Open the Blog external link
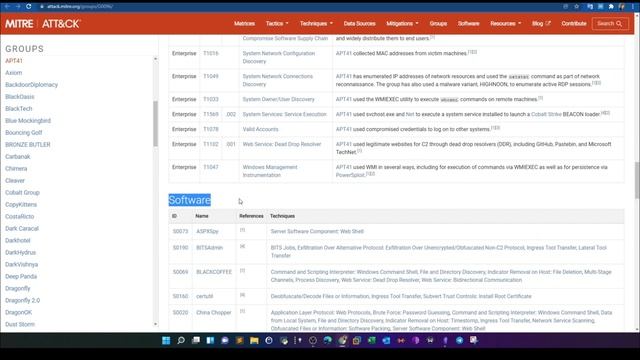This screenshot has height=360, width=640. point(541,24)
